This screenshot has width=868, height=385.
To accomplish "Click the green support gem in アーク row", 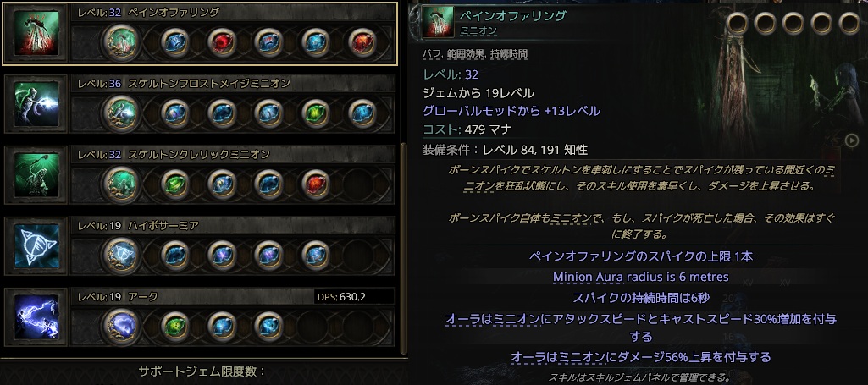I will [x=175, y=326].
